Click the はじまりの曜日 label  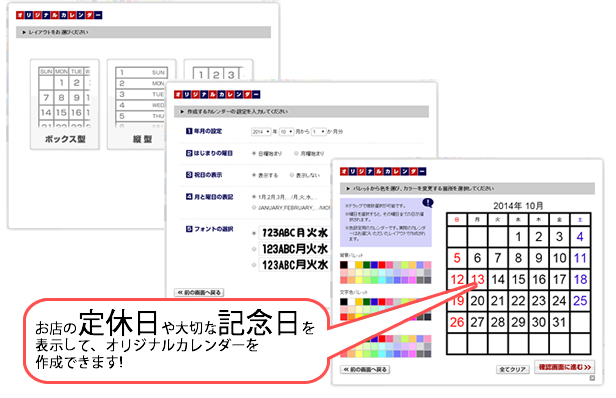(213, 153)
